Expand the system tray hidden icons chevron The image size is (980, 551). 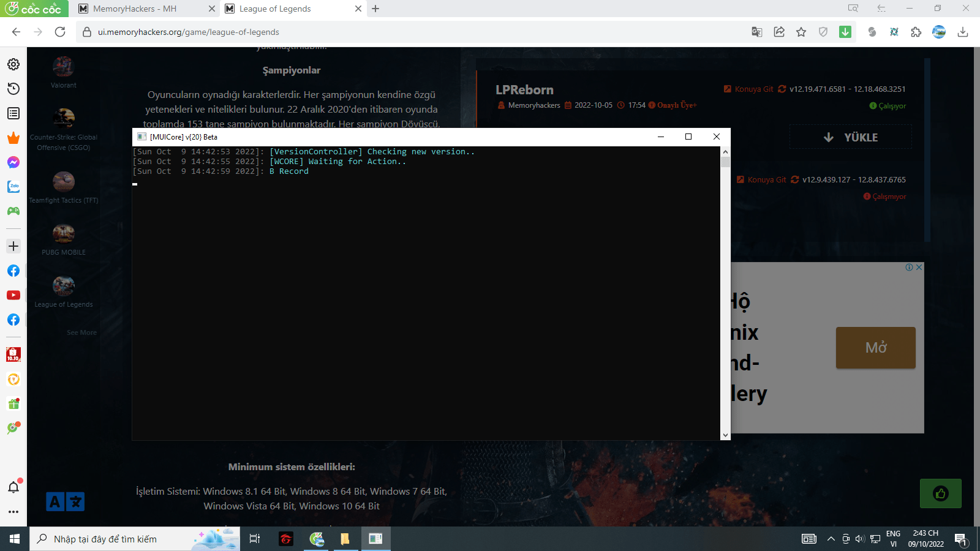tap(831, 539)
